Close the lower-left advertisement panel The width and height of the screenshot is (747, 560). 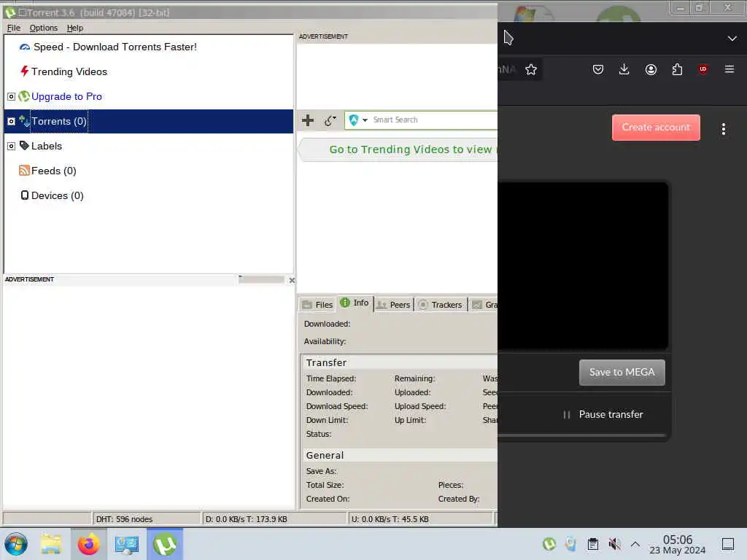[292, 280]
